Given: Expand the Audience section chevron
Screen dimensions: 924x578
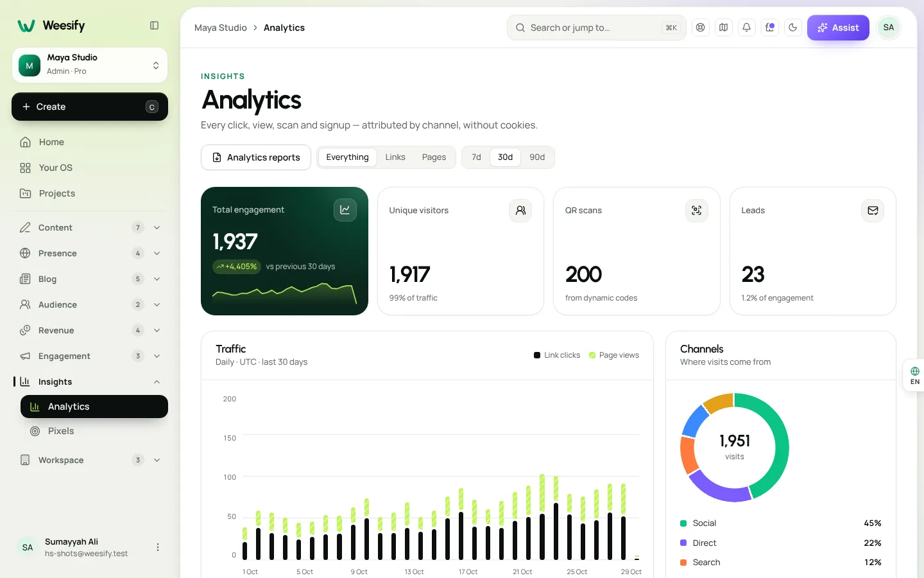Looking at the screenshot, I should pyautogui.click(x=157, y=304).
